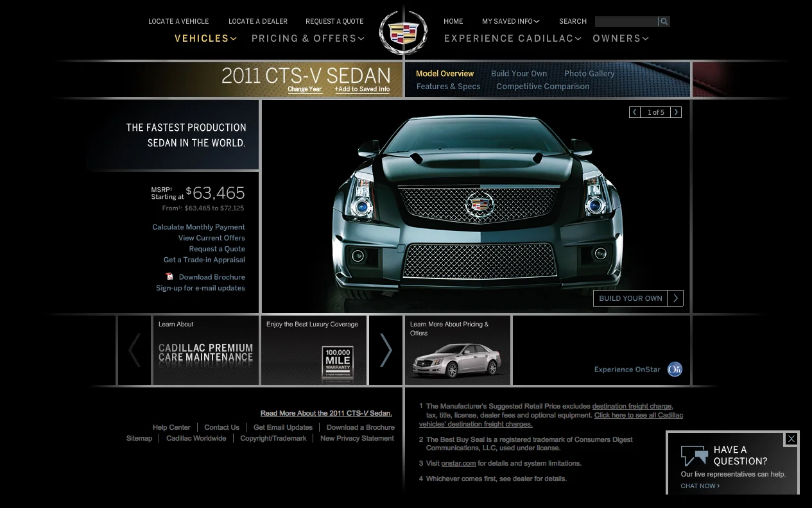Click the arrow on Build Your Own button
The image size is (812, 508).
point(675,298)
